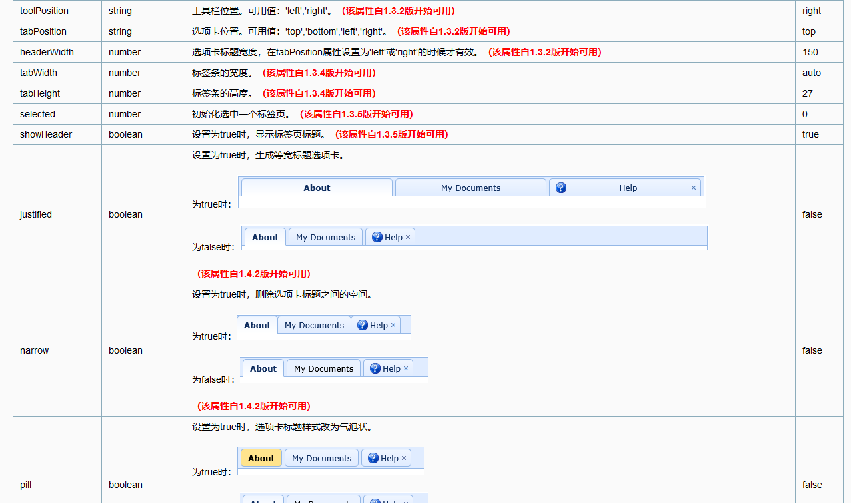The height and width of the screenshot is (504, 851).
Task: Click 'number' type in tabWidth row
Action: 125,73
